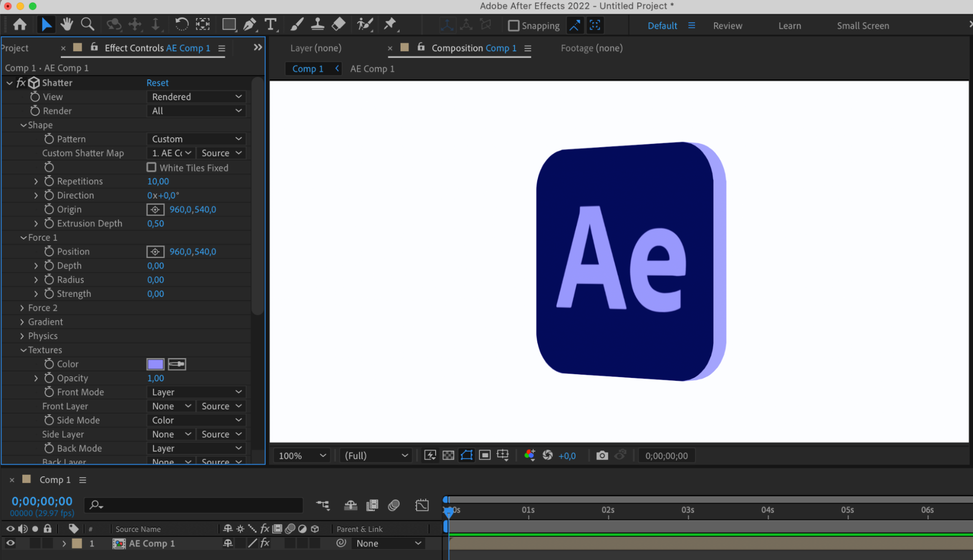Click the timeline layer search field
The image size is (973, 560).
click(x=195, y=505)
